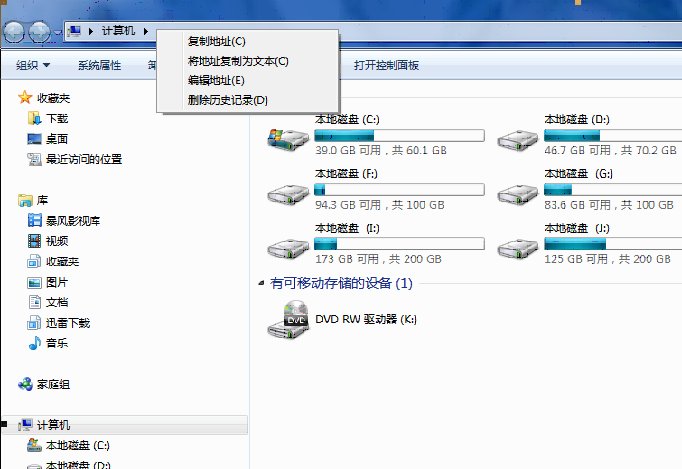Click the text 83.6 GB 可用，共 100 GB

coord(609,205)
